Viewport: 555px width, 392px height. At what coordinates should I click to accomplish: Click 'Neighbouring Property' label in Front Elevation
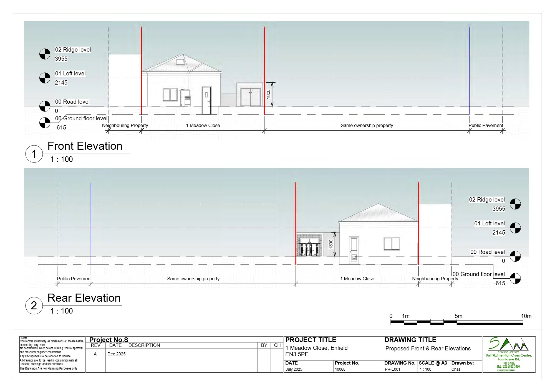[125, 125]
